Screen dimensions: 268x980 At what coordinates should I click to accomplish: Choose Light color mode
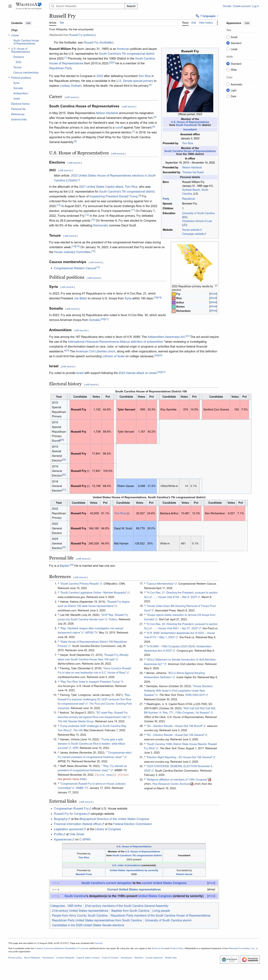pyautogui.click(x=228, y=91)
